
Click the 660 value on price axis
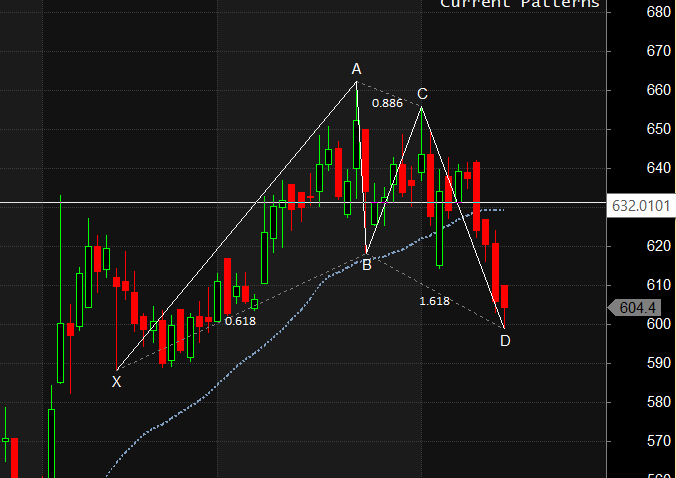(659, 90)
